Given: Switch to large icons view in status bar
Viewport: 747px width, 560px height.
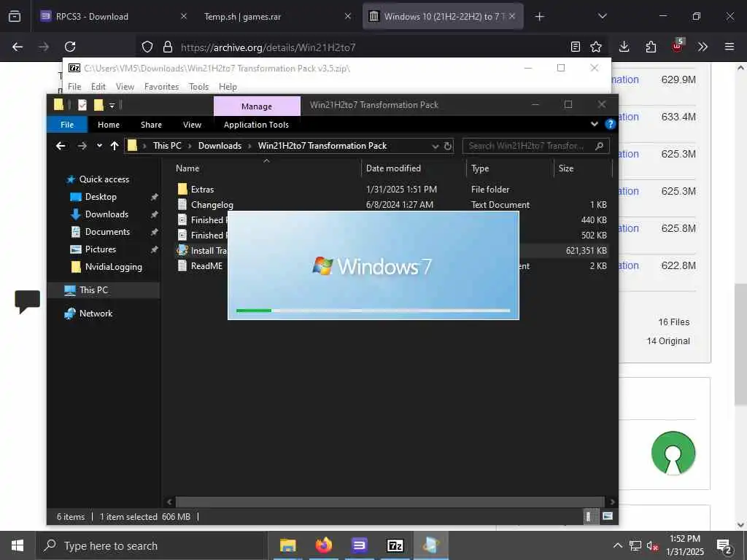Looking at the screenshot, I should [x=608, y=516].
